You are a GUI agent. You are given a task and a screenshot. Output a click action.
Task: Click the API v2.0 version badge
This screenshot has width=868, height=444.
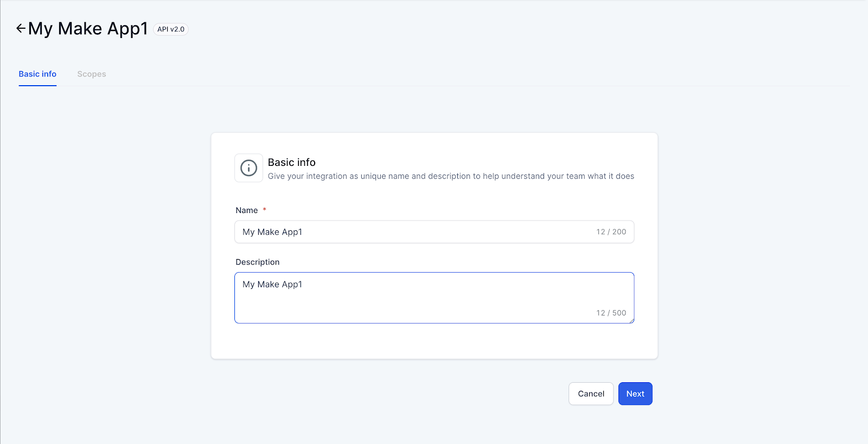click(171, 29)
